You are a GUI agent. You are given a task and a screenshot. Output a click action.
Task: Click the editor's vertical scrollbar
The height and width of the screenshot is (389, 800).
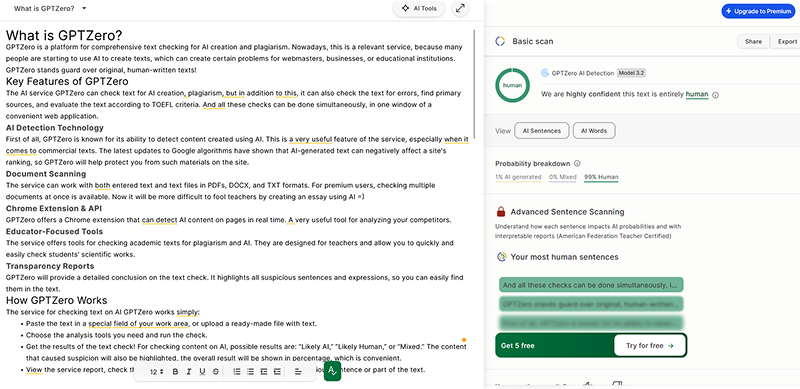[475, 84]
